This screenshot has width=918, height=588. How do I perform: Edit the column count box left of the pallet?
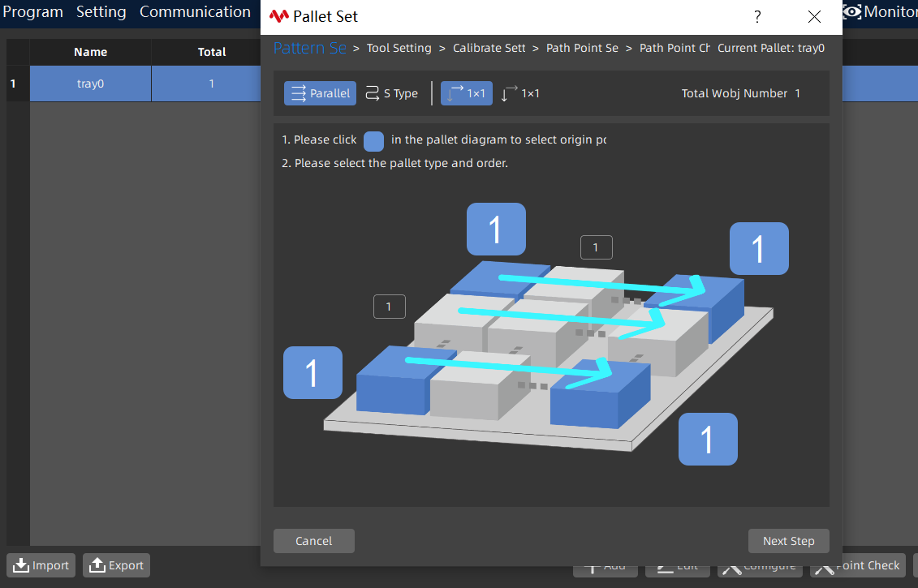pos(390,307)
